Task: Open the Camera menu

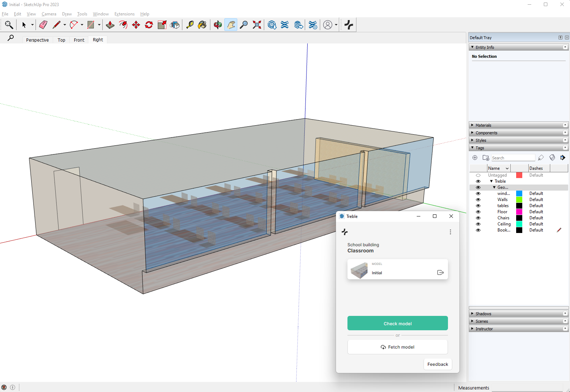Action: tap(49, 14)
